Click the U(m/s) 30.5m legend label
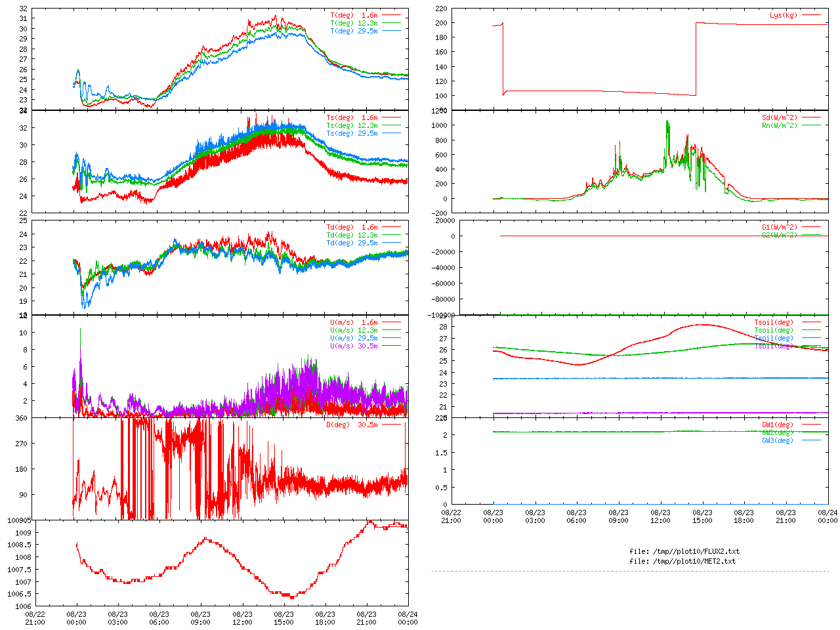 tap(354, 346)
